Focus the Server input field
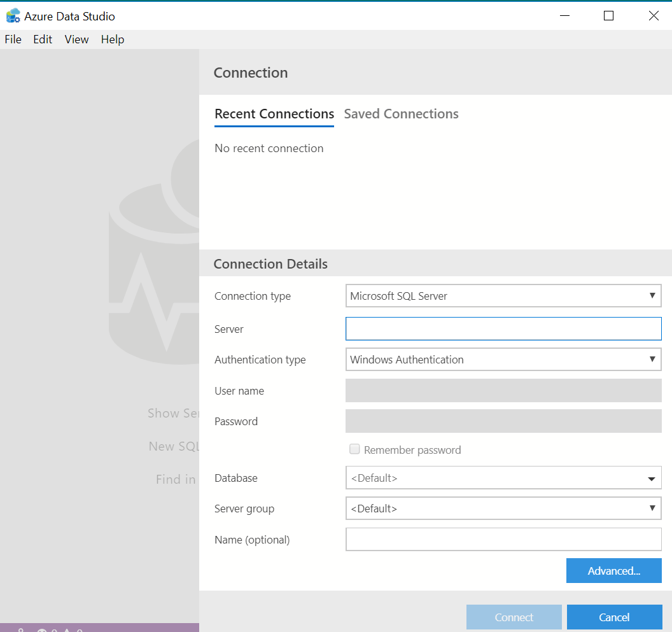This screenshot has width=672, height=632. [x=503, y=329]
